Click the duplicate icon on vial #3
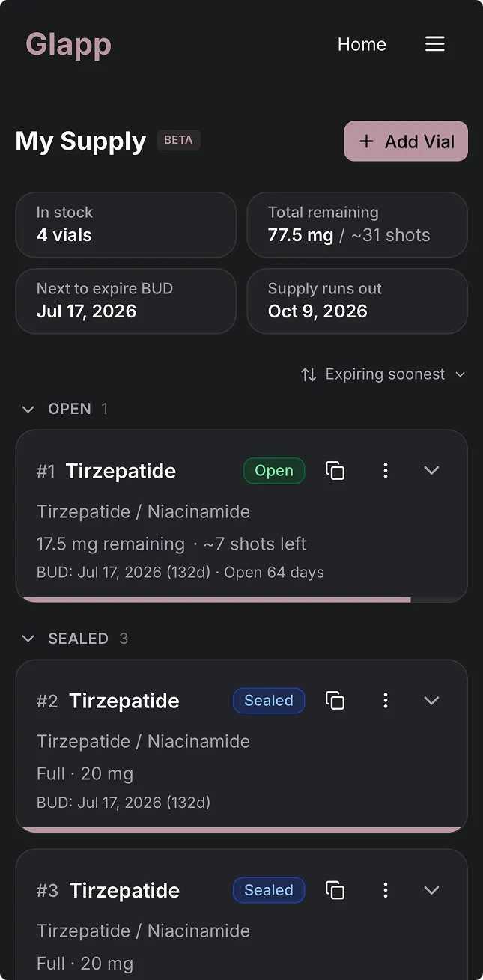 pyautogui.click(x=335, y=890)
